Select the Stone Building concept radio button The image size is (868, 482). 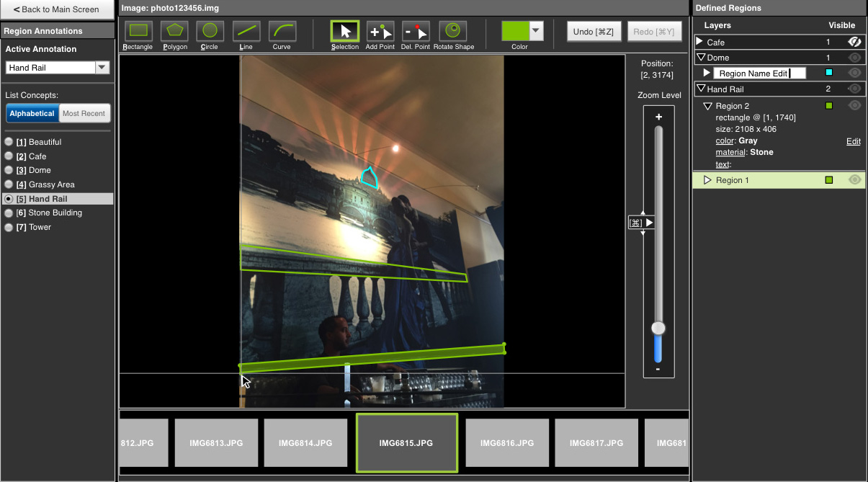[x=9, y=213]
